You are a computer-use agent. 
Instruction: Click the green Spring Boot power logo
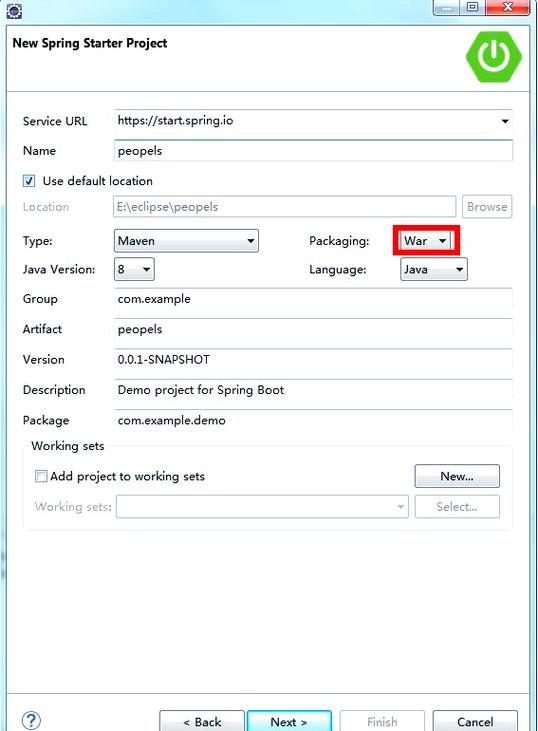pyautogui.click(x=493, y=57)
